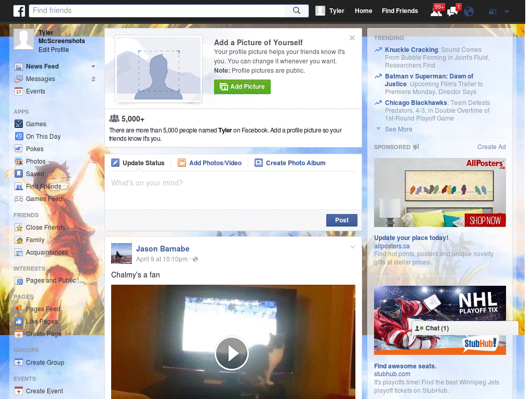
Task: Click the blue Post button
Action: tap(341, 220)
